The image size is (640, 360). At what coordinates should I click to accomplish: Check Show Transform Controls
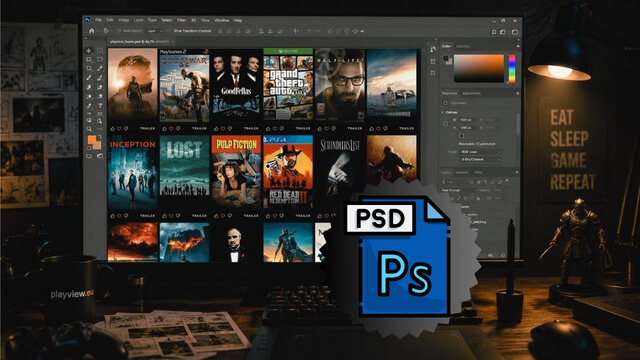click(170, 31)
